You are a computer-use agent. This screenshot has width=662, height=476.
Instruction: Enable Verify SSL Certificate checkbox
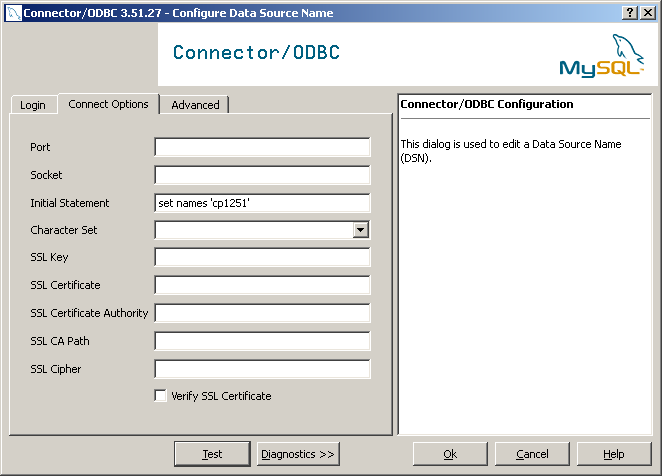[161, 396]
